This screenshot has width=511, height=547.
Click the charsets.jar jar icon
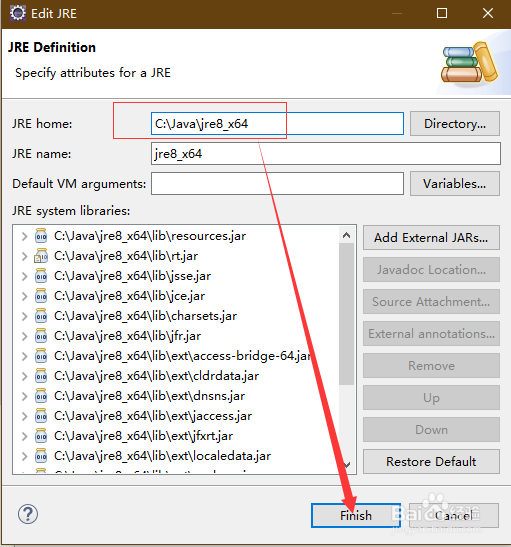pos(41,316)
